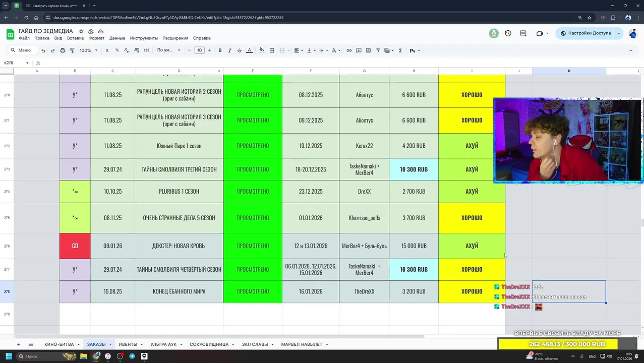Add a new sheet plus button
Viewport: 644px width, 363px height.
19,344
